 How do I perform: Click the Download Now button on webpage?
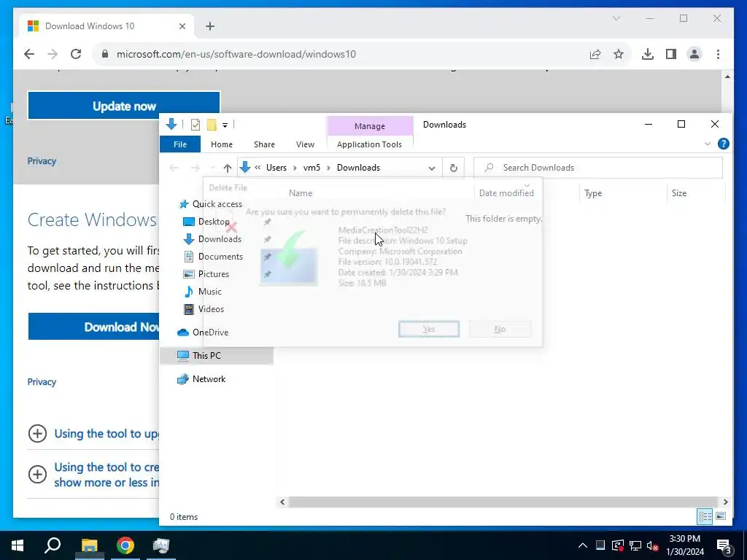[x=93, y=327]
